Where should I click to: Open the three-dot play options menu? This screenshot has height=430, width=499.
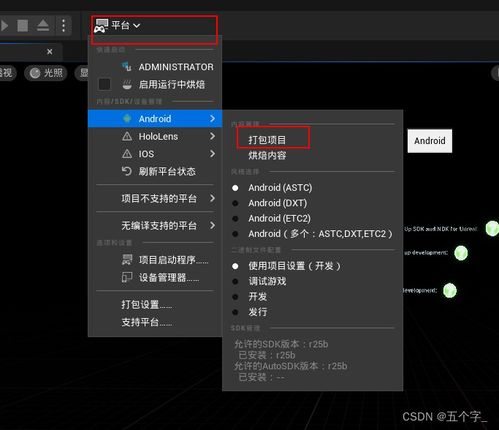[63, 25]
